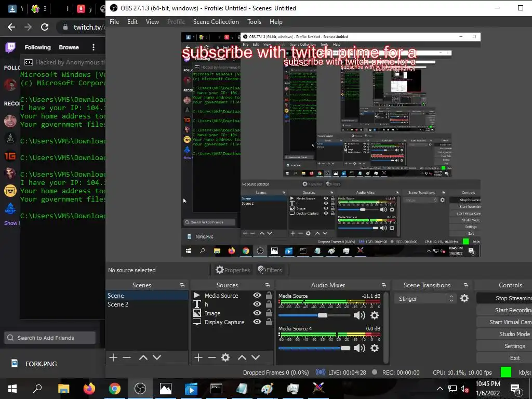Open the Tools menu in OBS

(x=254, y=22)
